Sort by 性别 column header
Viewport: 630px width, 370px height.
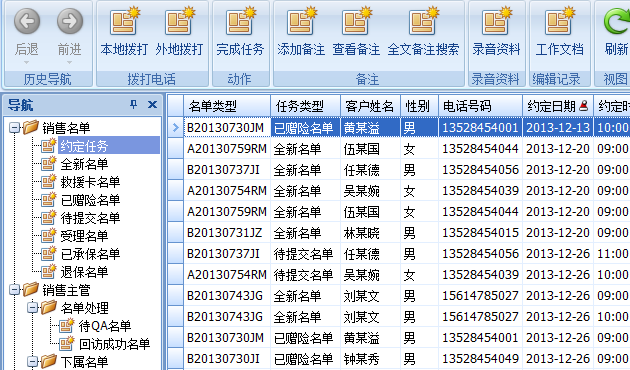(x=419, y=106)
